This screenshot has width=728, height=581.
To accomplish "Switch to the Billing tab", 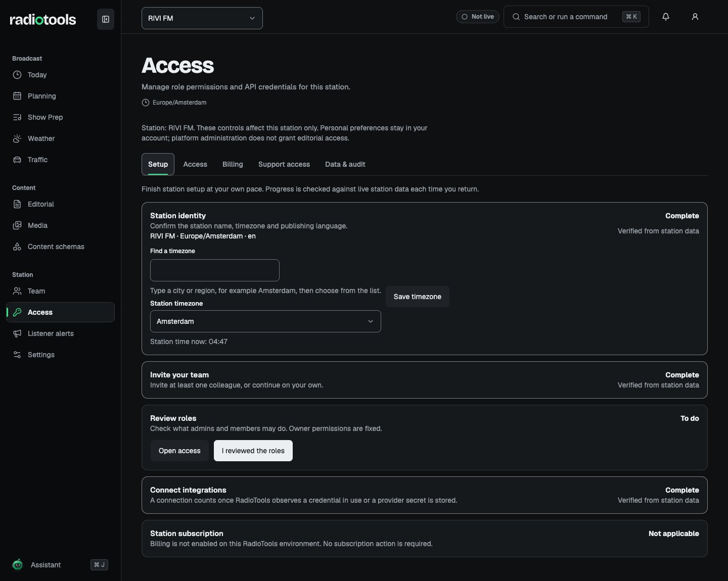I will click(x=233, y=164).
